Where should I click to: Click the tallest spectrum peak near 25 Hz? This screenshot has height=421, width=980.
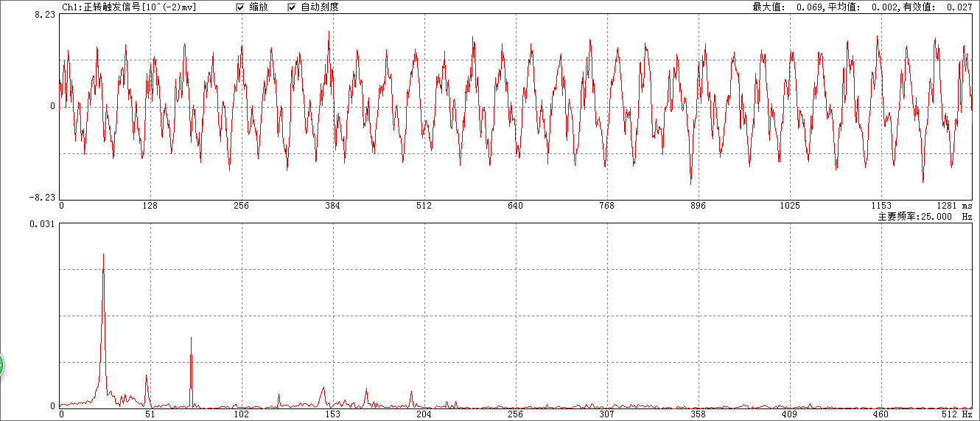[103, 256]
